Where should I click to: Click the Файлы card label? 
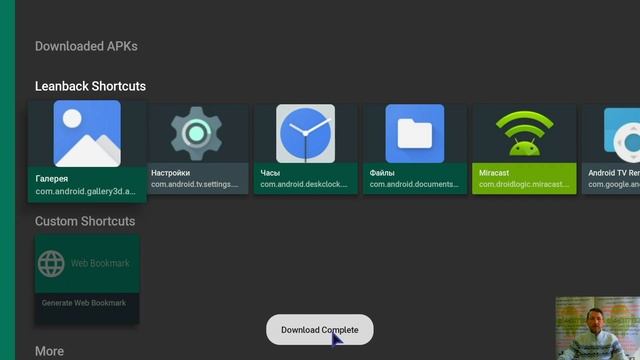[x=382, y=173]
